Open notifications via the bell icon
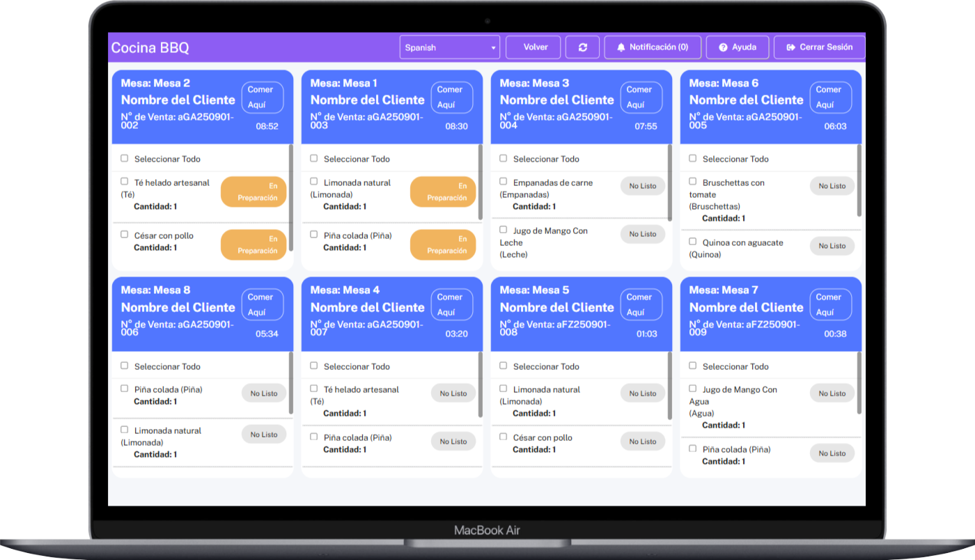This screenshot has width=975, height=560. (x=621, y=47)
